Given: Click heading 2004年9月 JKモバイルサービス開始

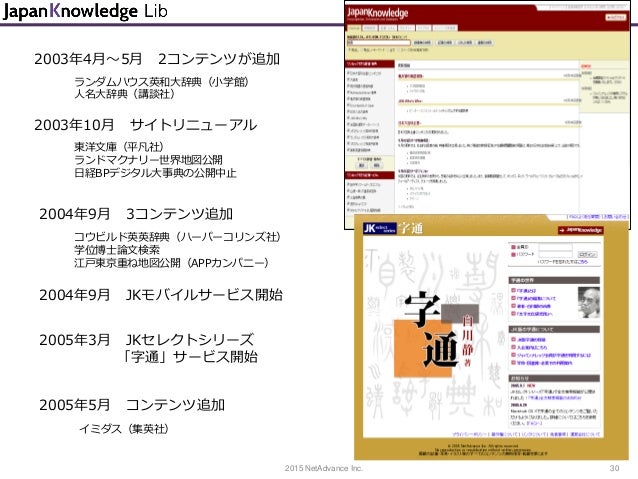Looking at the screenshot, I should pos(161,295).
